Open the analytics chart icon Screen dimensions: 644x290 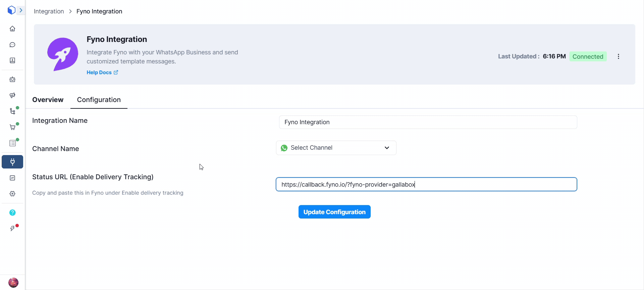[12, 178]
